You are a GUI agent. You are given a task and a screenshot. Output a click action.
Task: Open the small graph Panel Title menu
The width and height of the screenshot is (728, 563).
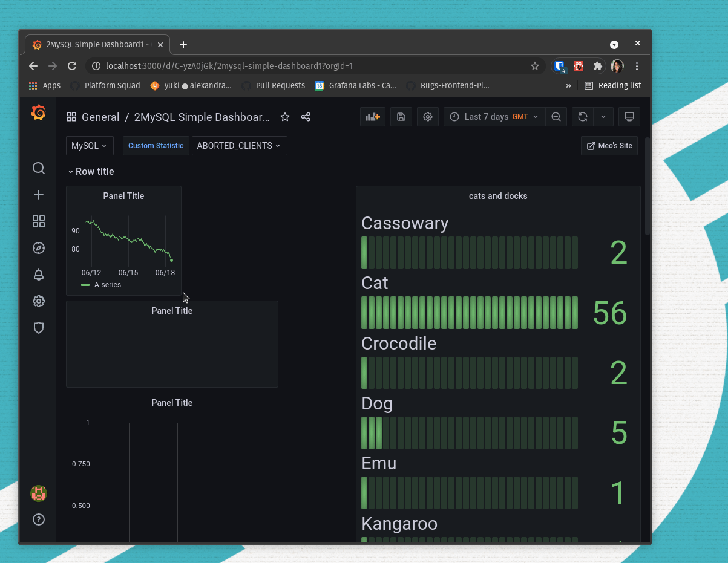(123, 196)
